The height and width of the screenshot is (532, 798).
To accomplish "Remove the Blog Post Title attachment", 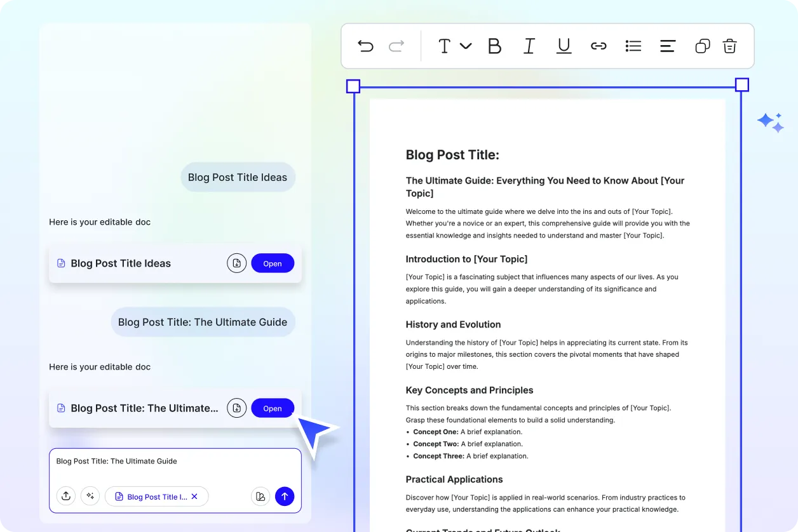I will point(194,496).
